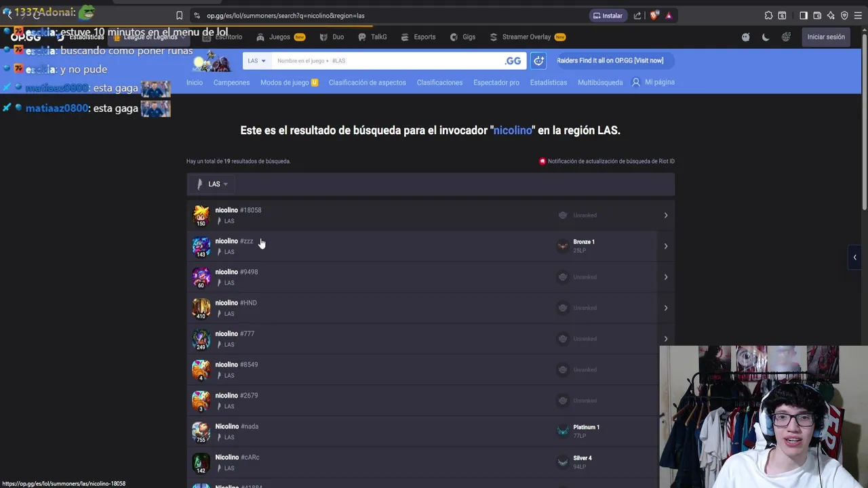868x488 pixels.
Task: Open the Brave Wallet icon
Action: 817,16
